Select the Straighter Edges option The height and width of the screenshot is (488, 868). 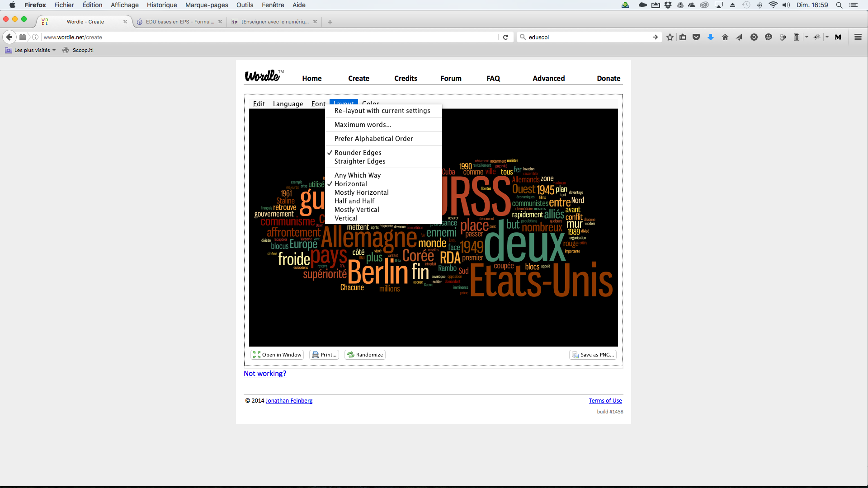(360, 161)
